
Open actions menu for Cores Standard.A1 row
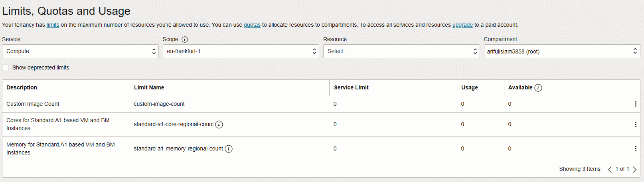click(x=635, y=125)
